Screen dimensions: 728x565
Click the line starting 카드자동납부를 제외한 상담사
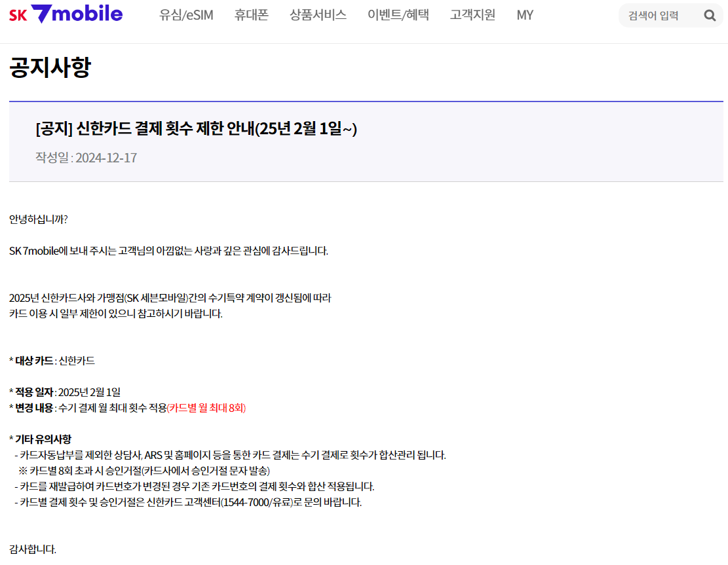pos(230,455)
